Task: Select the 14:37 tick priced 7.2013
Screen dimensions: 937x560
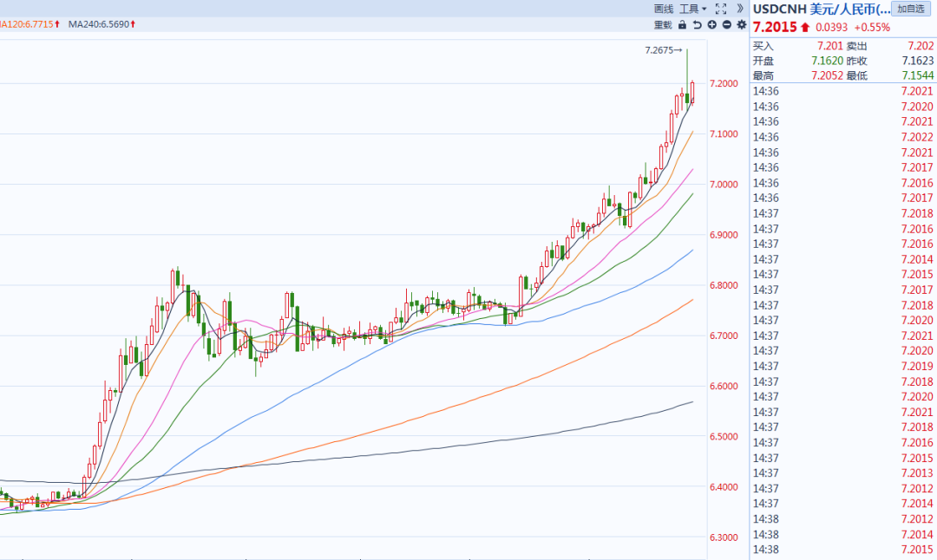Action: point(843,473)
